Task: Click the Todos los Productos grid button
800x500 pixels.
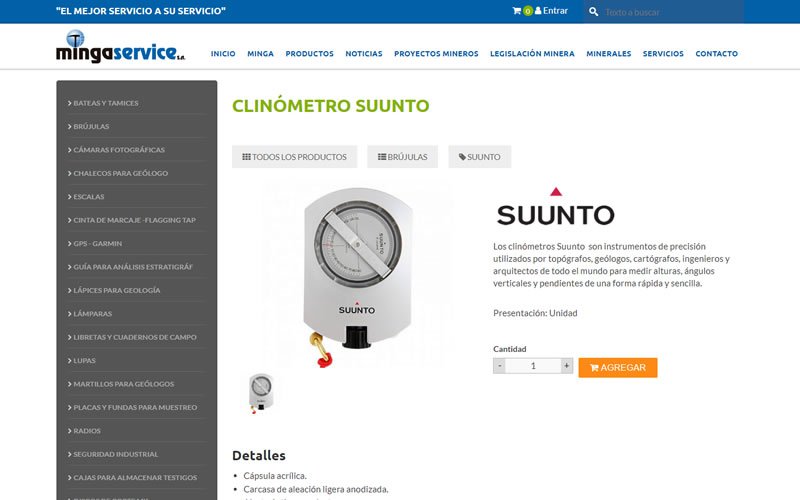Action: [x=294, y=157]
